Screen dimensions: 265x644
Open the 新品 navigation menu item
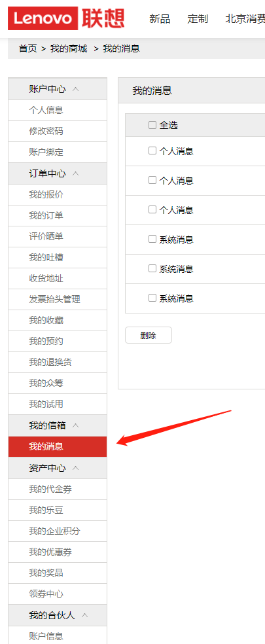pyautogui.click(x=160, y=19)
